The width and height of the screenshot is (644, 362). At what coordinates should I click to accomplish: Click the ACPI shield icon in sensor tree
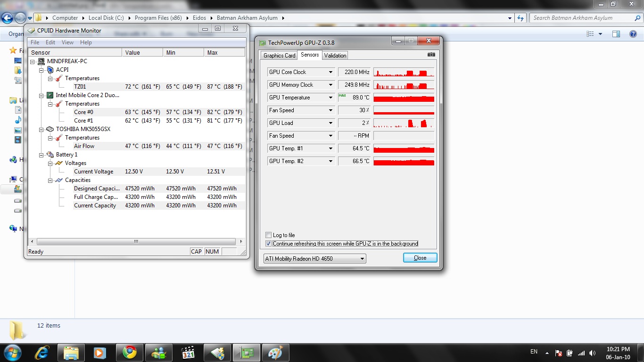pos(50,70)
